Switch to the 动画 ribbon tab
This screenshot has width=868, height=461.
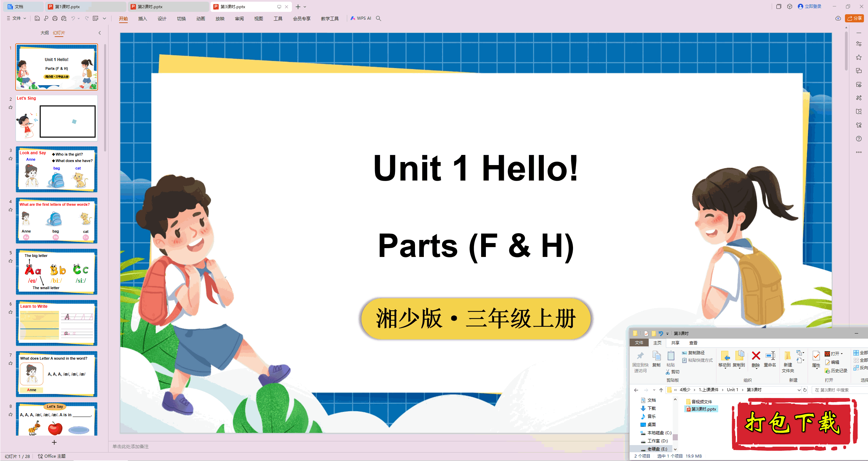coord(200,19)
